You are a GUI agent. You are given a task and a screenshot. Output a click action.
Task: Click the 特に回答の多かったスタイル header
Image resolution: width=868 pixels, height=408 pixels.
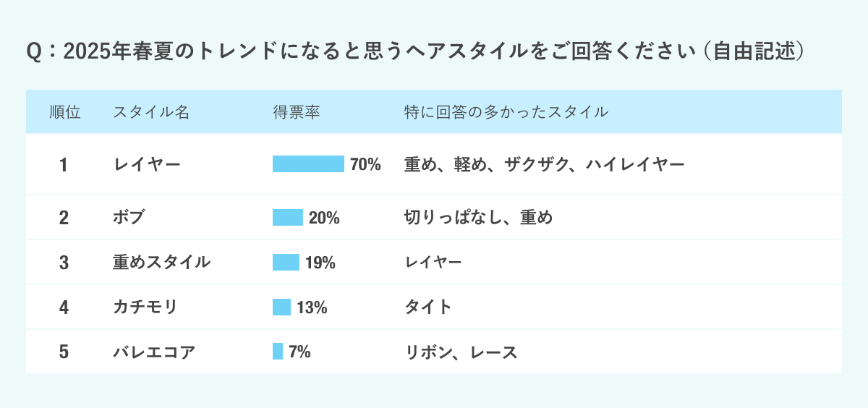tap(506, 112)
